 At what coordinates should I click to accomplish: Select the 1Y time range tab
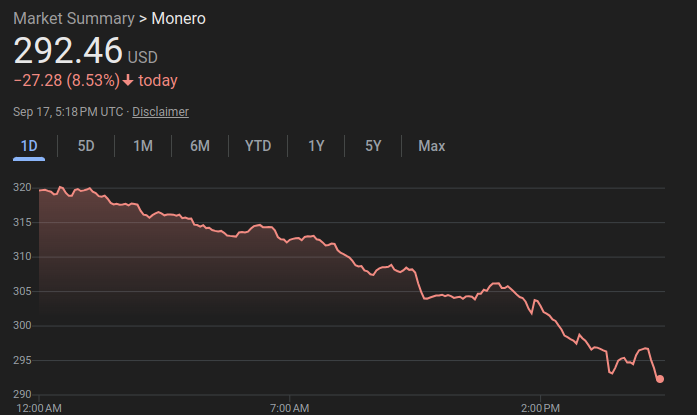pyautogui.click(x=316, y=146)
